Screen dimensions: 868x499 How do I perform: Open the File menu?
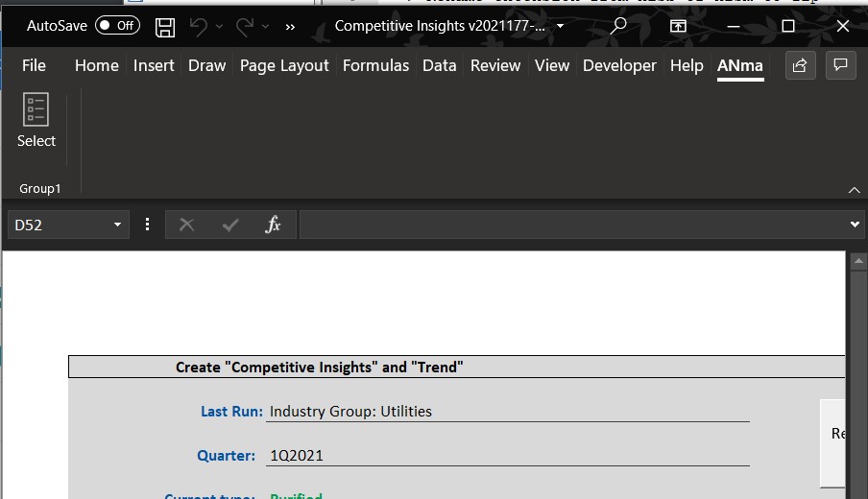click(x=34, y=65)
